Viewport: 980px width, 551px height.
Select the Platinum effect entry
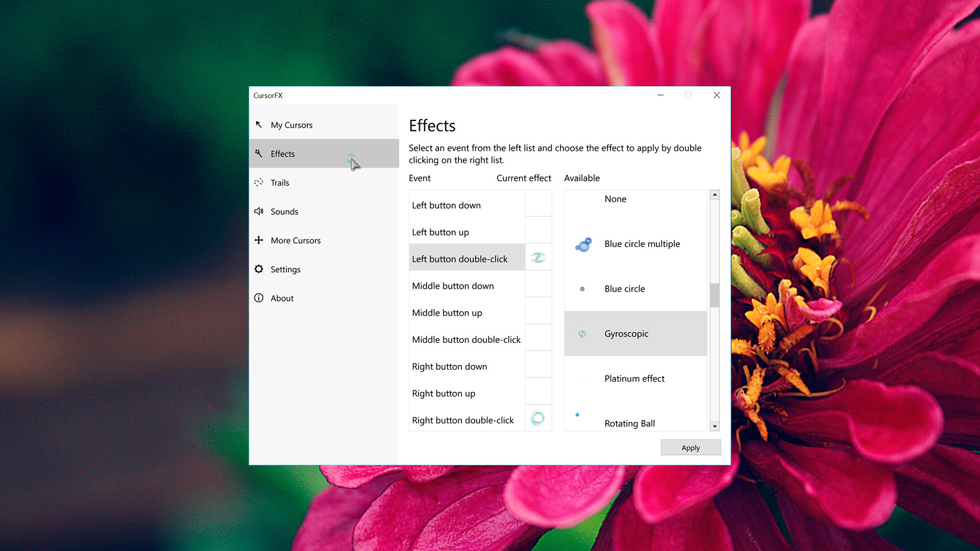(x=634, y=379)
